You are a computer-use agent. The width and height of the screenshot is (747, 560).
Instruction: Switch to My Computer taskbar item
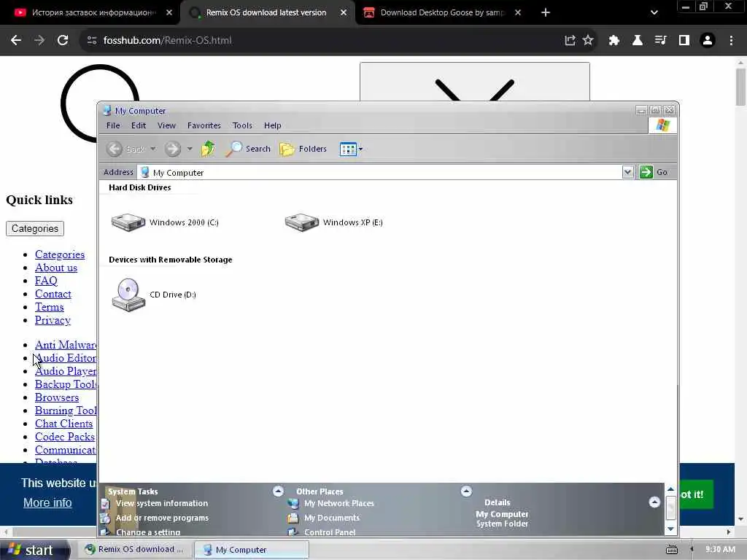tap(252, 550)
